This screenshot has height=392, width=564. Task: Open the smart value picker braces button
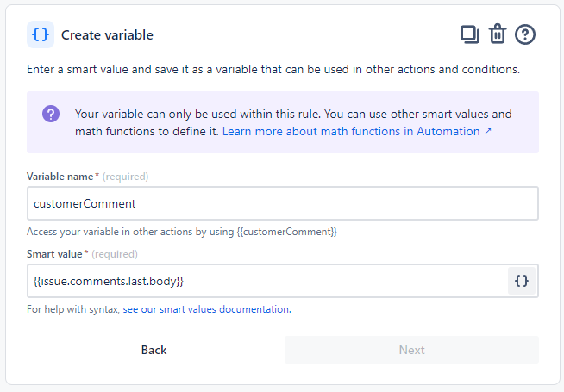point(521,281)
